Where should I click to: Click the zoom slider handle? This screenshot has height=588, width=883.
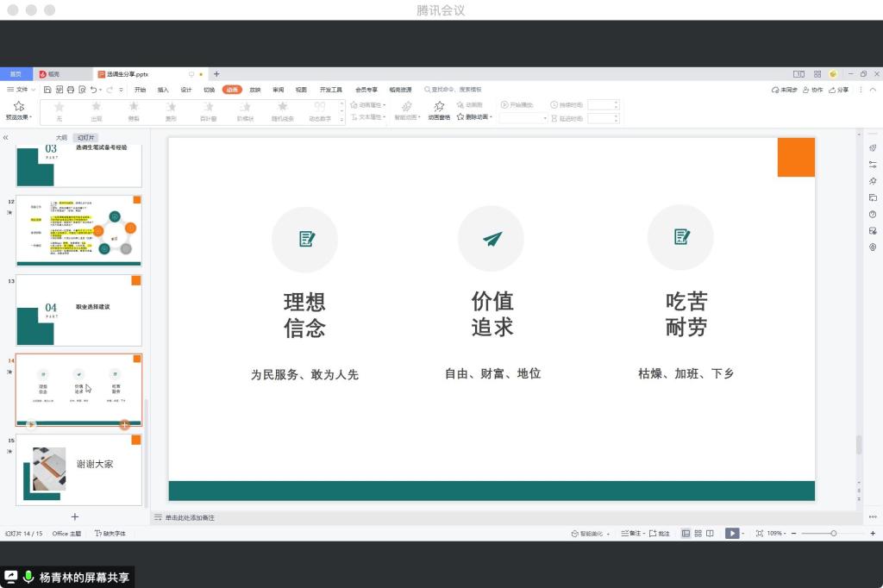pyautogui.click(x=833, y=534)
